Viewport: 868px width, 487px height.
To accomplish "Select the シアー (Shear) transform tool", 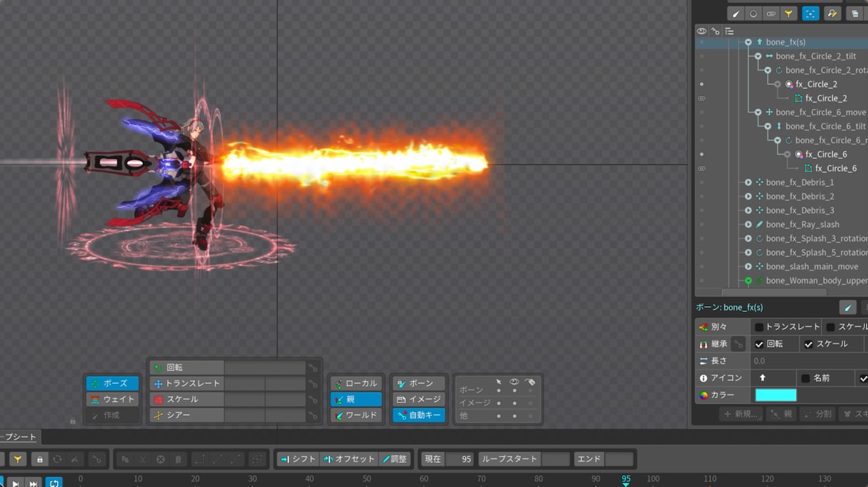I will [187, 415].
